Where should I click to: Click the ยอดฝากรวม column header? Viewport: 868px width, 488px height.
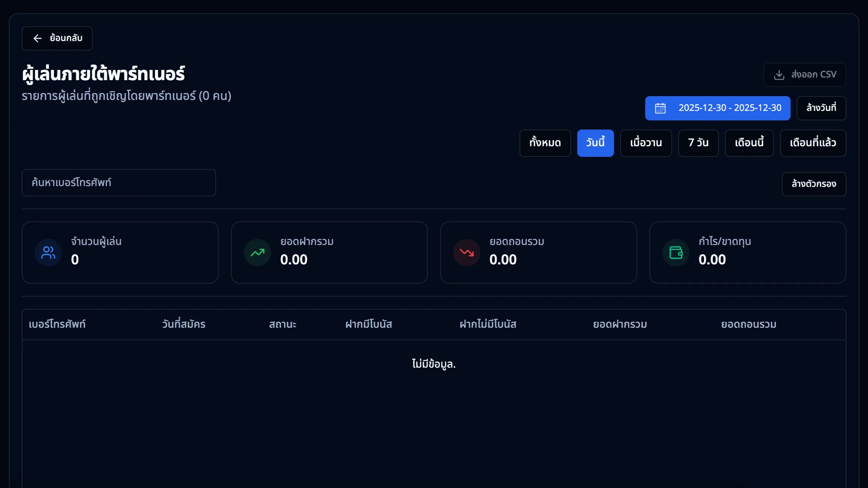[x=620, y=324]
